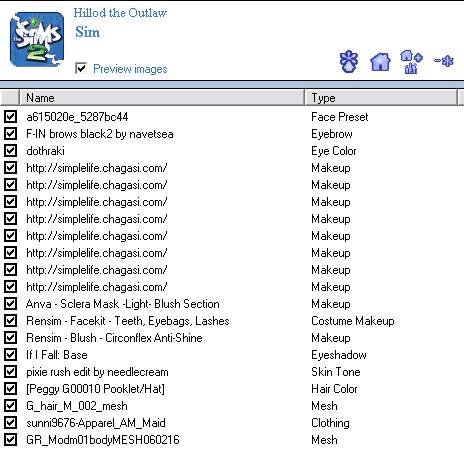
Task: Click the Hillod the Outlaw title
Action: 120,13
